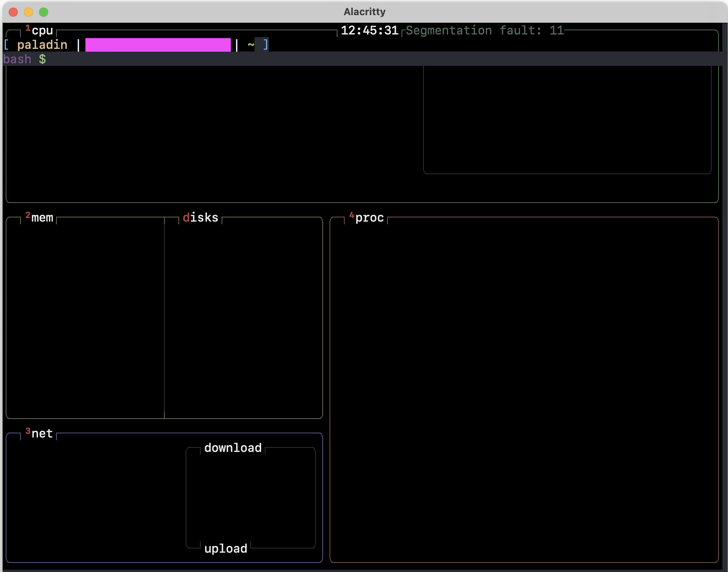Click the bash $ prompt line
728x572 pixels.
25,59
